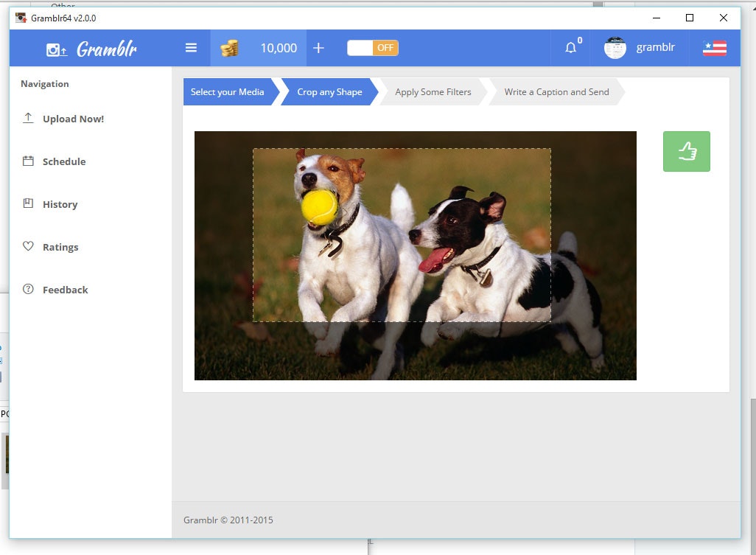Open the hamburger menu in the top bar
Screen dimensions: 756x555
pos(191,47)
